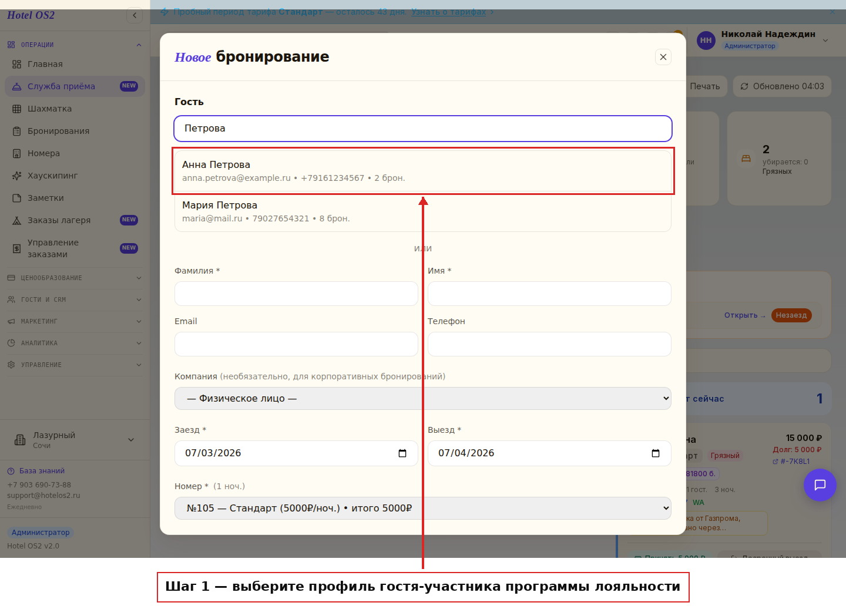Open Бронирования in sidebar
846x616 pixels.
pos(75,131)
